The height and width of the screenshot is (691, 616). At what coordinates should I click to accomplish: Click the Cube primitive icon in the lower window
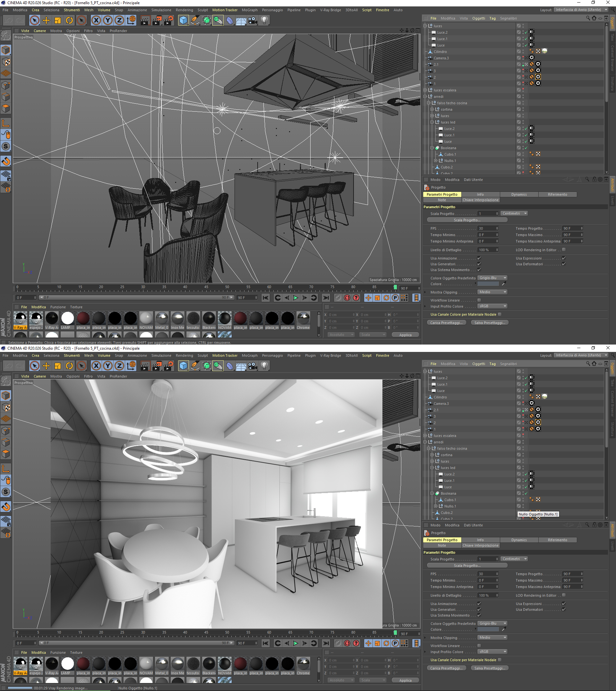click(x=183, y=366)
